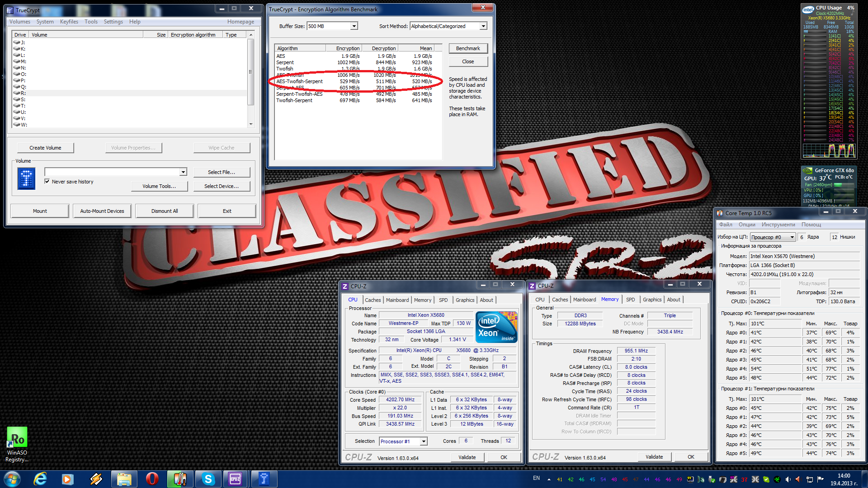Viewport: 868px width, 488px height.
Task: Open Опции menu in Core Temp
Action: point(747,225)
